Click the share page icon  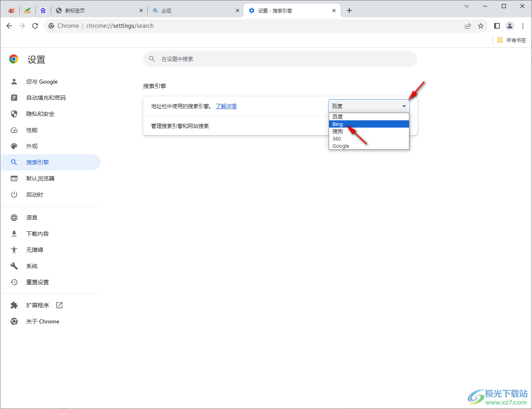(468, 26)
